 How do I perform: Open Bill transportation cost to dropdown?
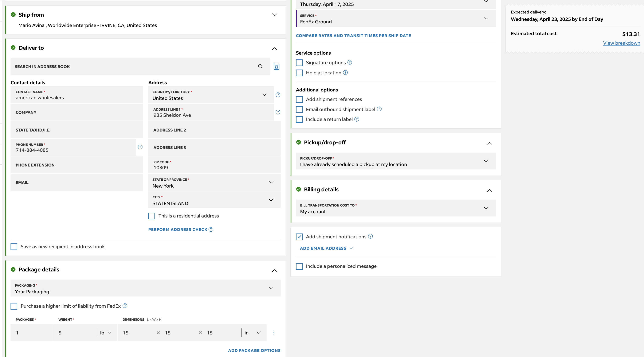point(396,208)
